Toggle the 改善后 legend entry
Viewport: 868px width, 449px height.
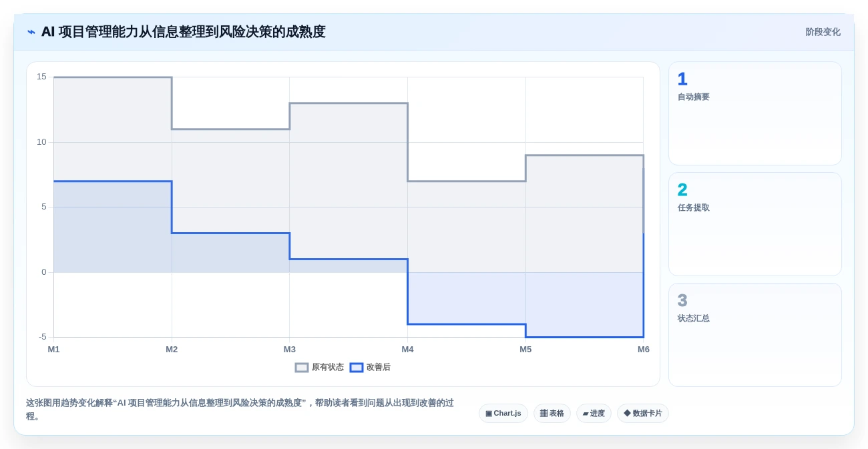tap(371, 367)
